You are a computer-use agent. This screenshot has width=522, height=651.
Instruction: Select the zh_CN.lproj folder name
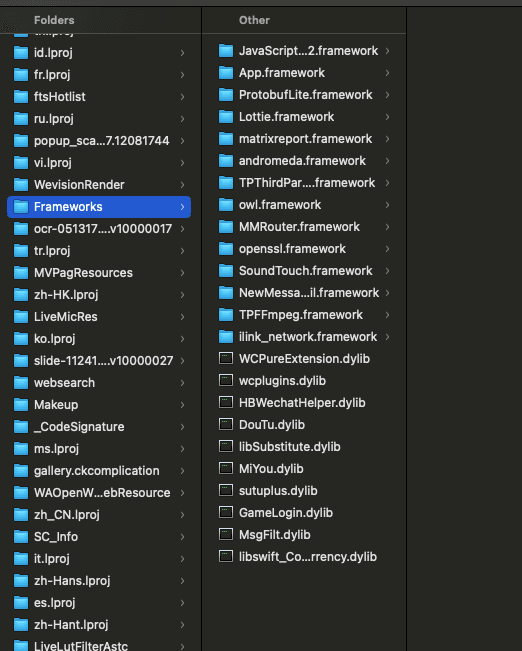click(67, 515)
